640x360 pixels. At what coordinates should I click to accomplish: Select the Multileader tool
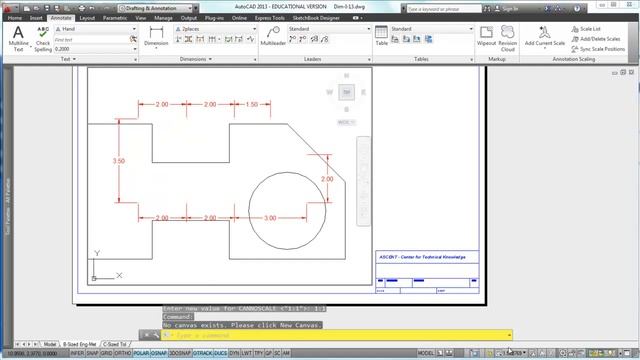click(273, 36)
